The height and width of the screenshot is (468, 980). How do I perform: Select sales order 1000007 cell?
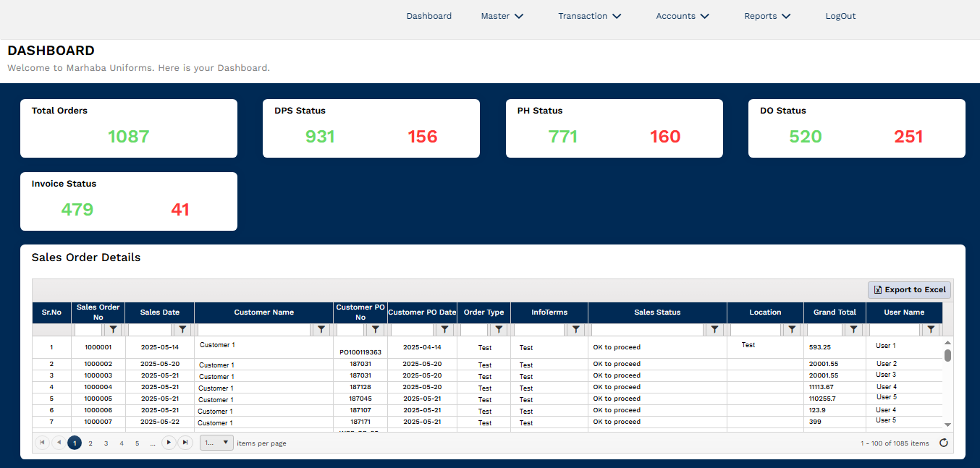pyautogui.click(x=98, y=422)
